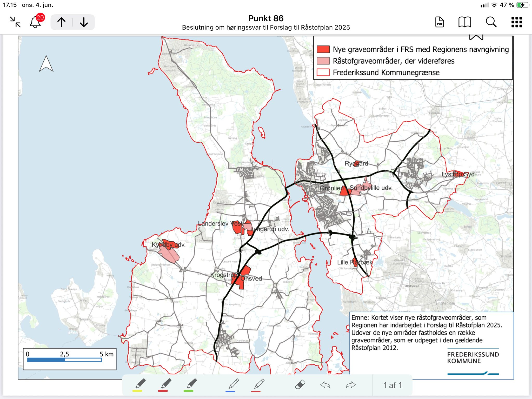Viewport: 532px width, 399px height.
Task: Tap the search magnifier icon
Action: (491, 22)
